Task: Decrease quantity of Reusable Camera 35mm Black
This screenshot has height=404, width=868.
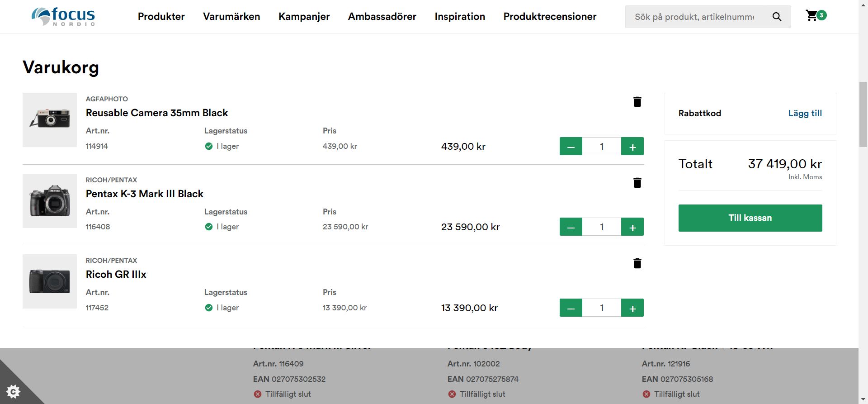Action: tap(571, 146)
